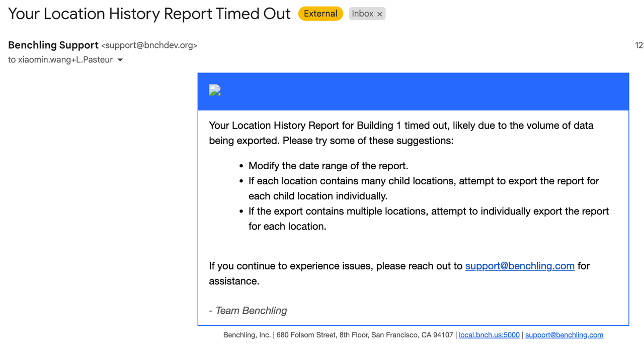Click the email subject 'Your Location History Report Timed Out'
The image size is (644, 347).
click(x=149, y=14)
